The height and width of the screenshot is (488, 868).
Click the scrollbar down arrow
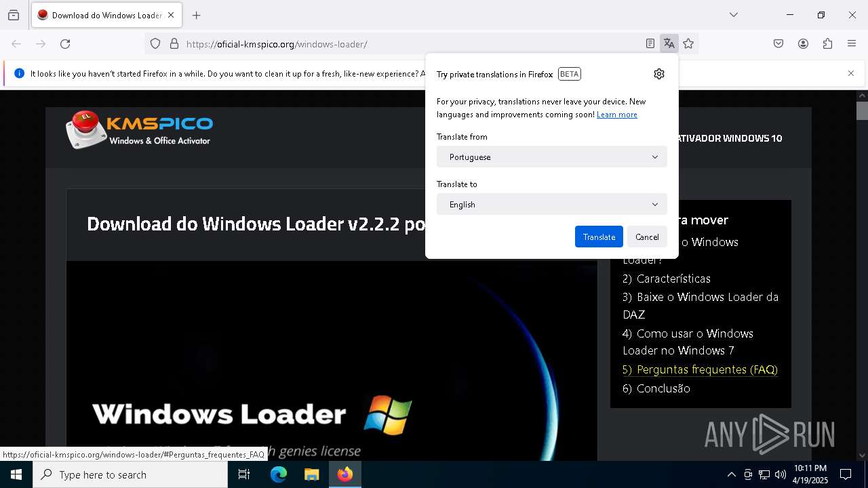coord(862,455)
